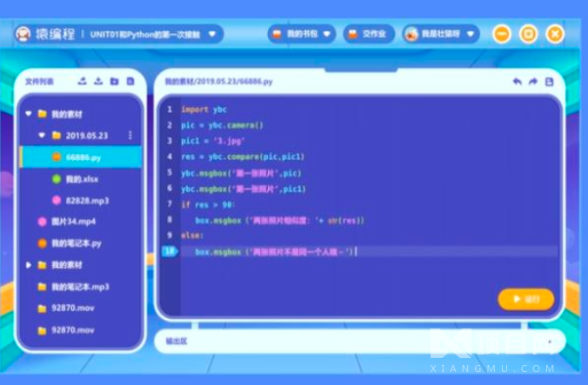Run the code with the orange button
The height and width of the screenshot is (385, 588).
[525, 299]
